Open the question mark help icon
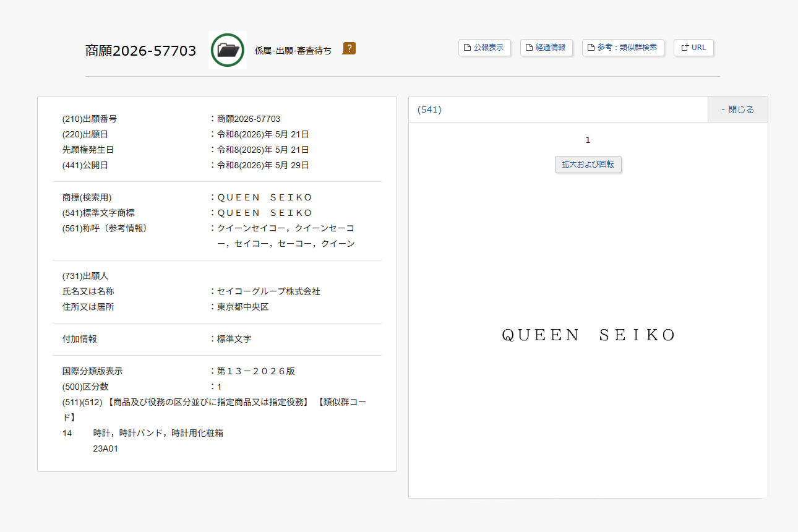Viewport: 798px width, 532px height. (x=349, y=48)
